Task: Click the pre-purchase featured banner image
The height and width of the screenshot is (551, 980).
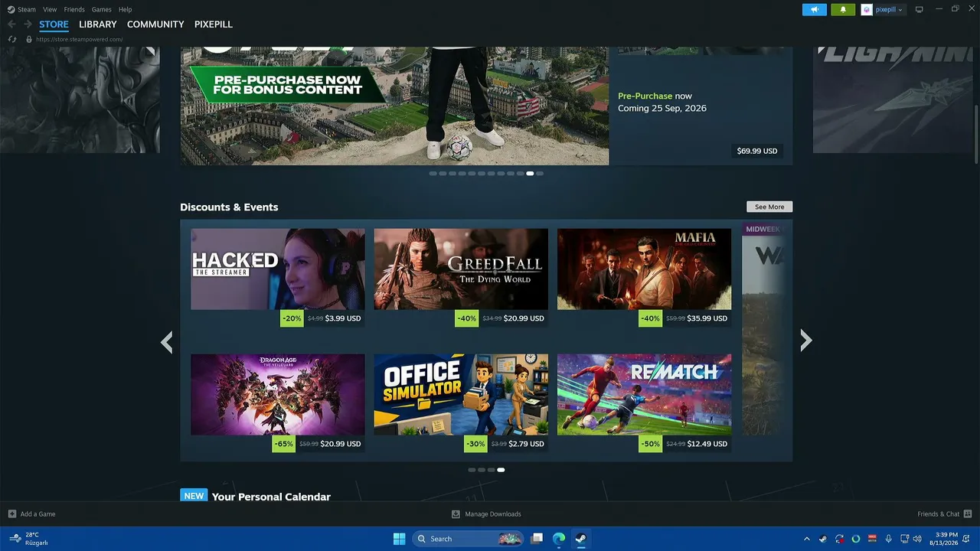Action: [394, 106]
